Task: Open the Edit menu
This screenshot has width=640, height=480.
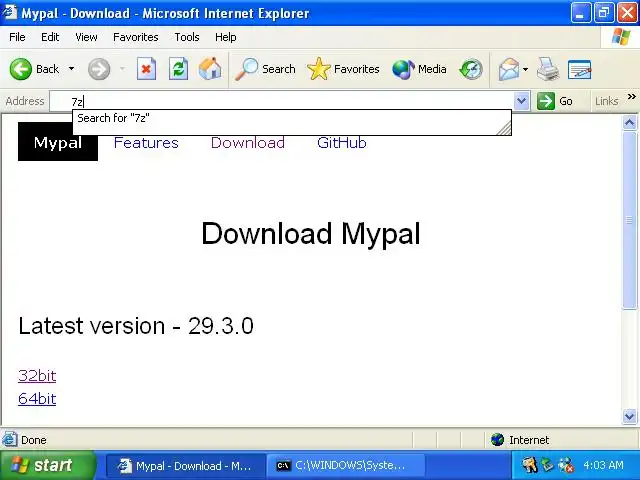Action: (x=50, y=37)
